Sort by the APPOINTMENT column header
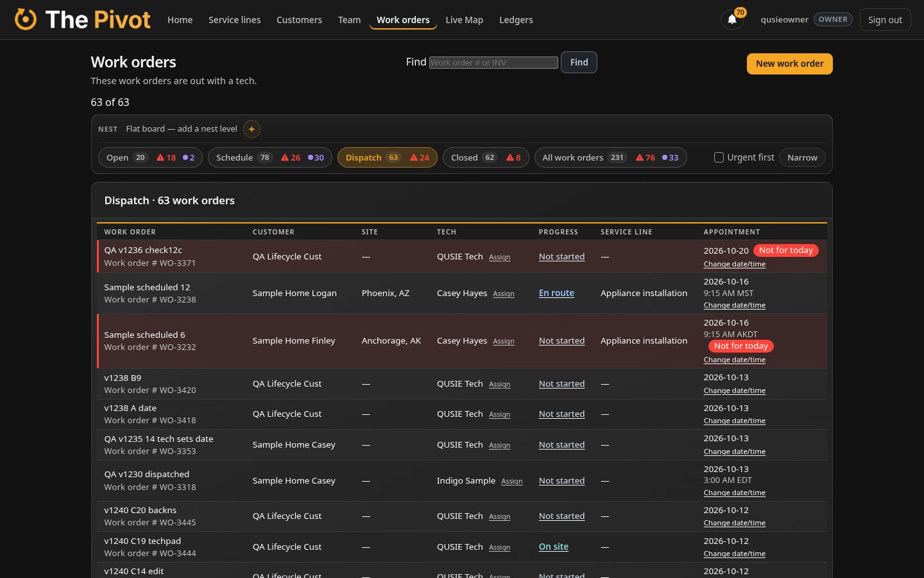This screenshot has width=924, height=578. click(732, 232)
